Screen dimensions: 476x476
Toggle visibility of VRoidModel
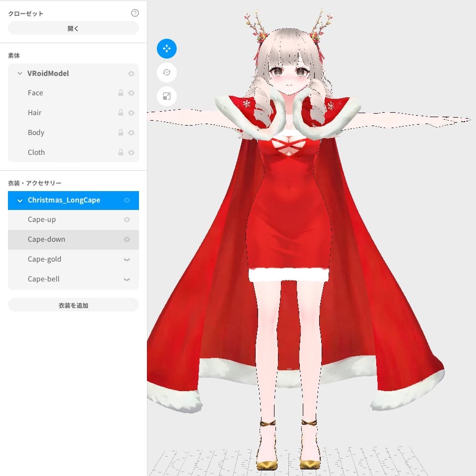point(131,73)
